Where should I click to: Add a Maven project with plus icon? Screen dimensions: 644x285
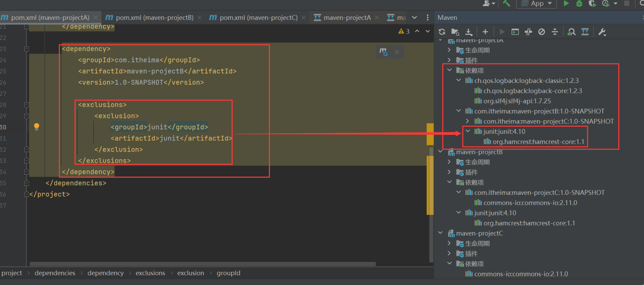[485, 32]
